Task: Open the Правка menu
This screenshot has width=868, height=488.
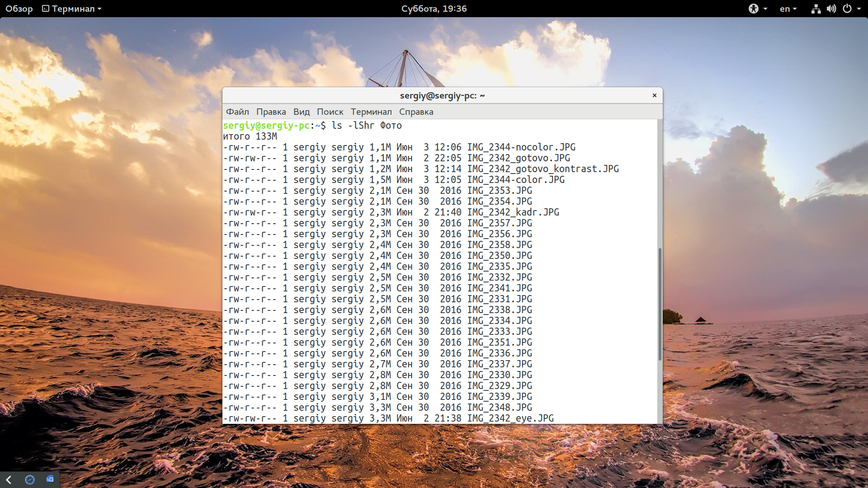Action: (x=271, y=112)
